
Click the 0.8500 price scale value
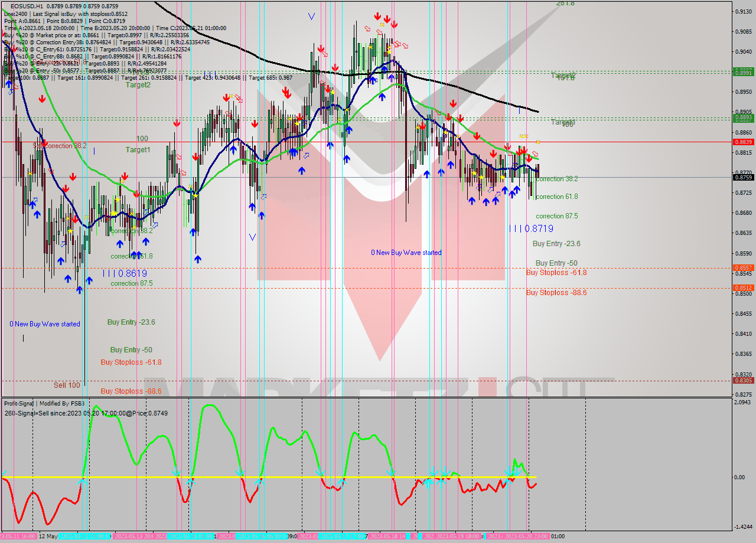pos(743,293)
